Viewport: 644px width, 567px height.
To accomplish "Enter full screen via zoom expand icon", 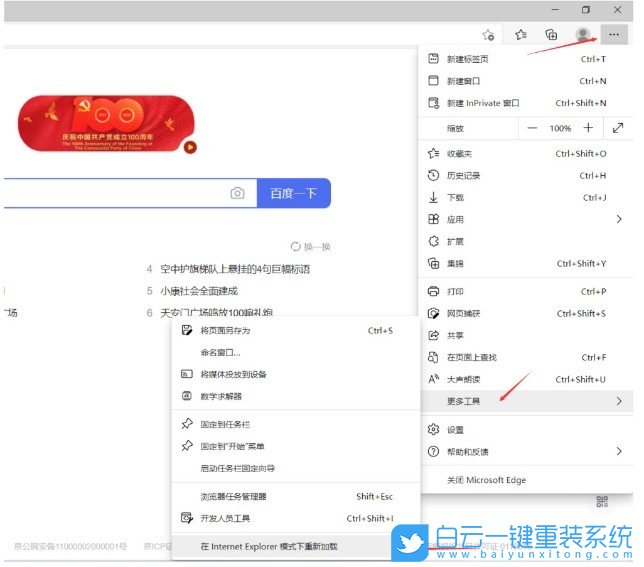I will pos(618,128).
